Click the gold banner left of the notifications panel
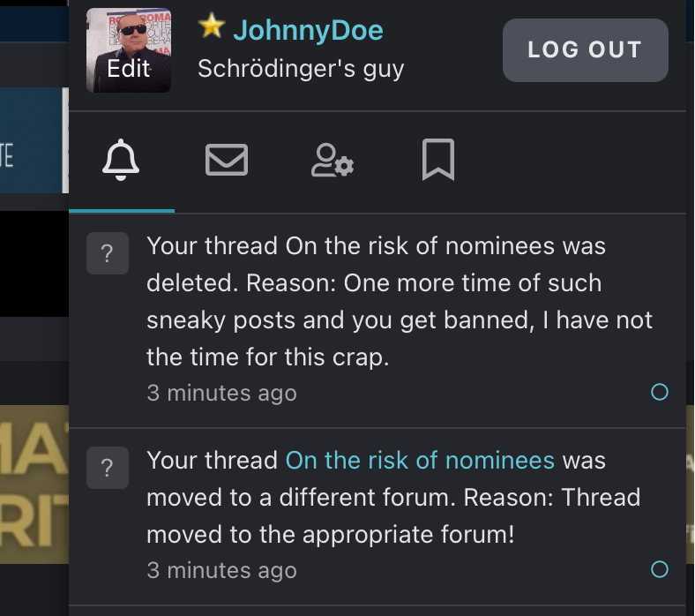This screenshot has width=695, height=616. coord(34,484)
